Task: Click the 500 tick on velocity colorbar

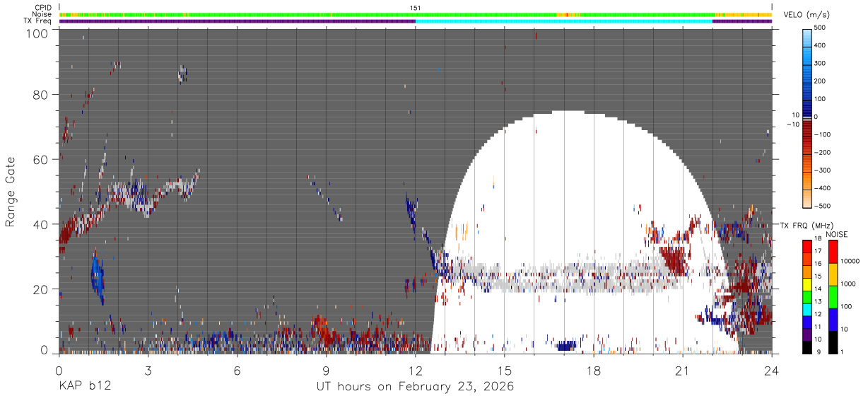Action: 821,28
